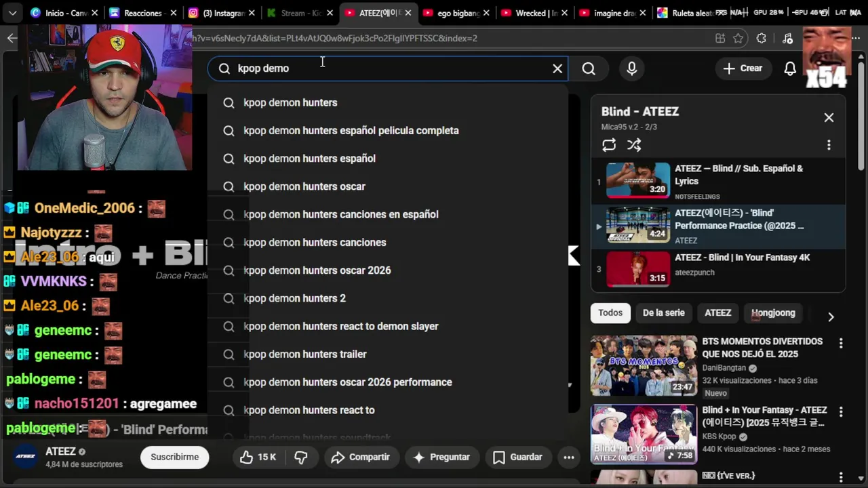Play 'ATEEZ — Blind // Sub. Español & Lyrics'
Screen dimensions: 868x488
(x=718, y=181)
